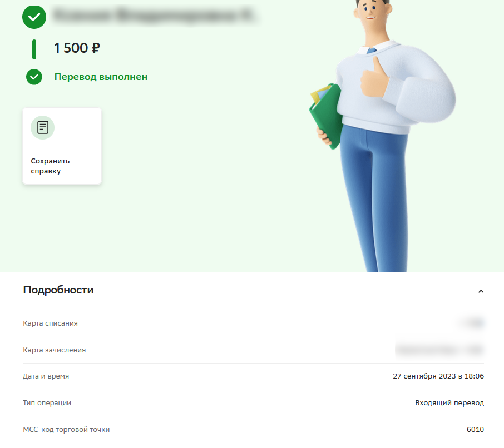Image resolution: width=504 pixels, height=448 pixels.
Task: Click the Тип операции label
Action: (47, 403)
